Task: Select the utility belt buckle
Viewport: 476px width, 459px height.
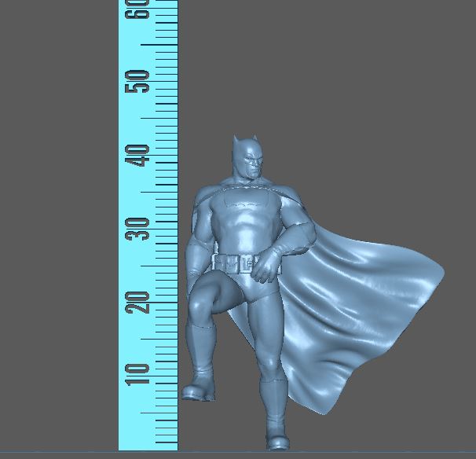Action: pyautogui.click(x=245, y=263)
